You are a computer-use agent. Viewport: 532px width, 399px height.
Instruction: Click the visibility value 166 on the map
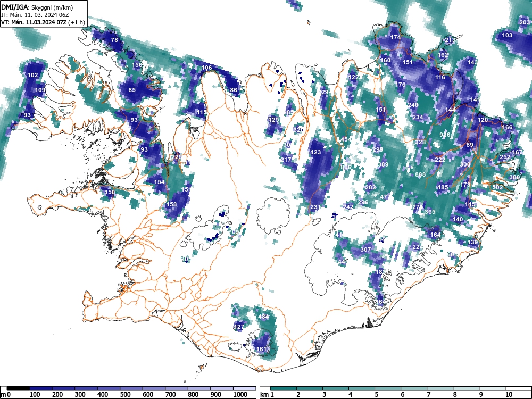(x=507, y=128)
